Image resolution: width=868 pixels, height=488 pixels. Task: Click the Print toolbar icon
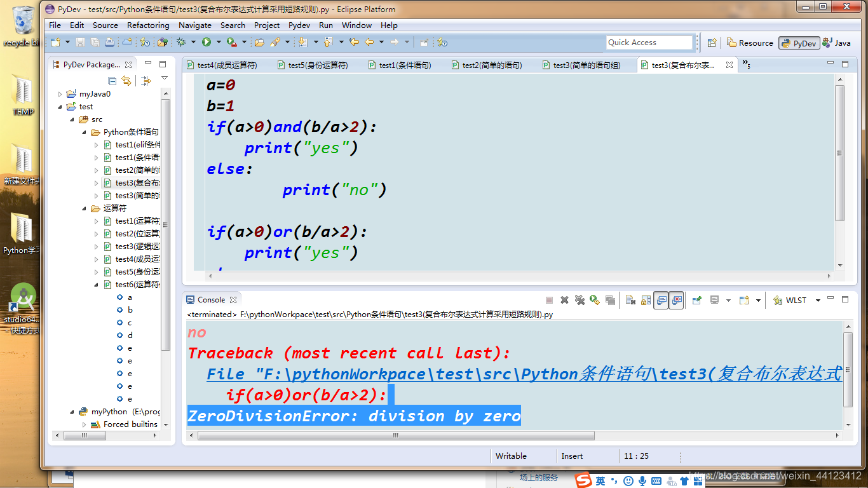pyautogui.click(x=109, y=43)
